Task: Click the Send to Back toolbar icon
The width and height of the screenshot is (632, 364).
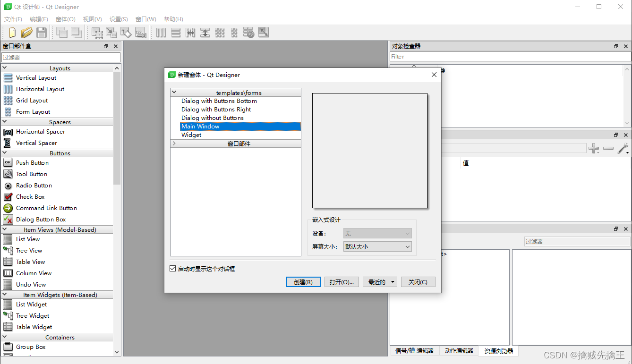Action: [x=76, y=33]
